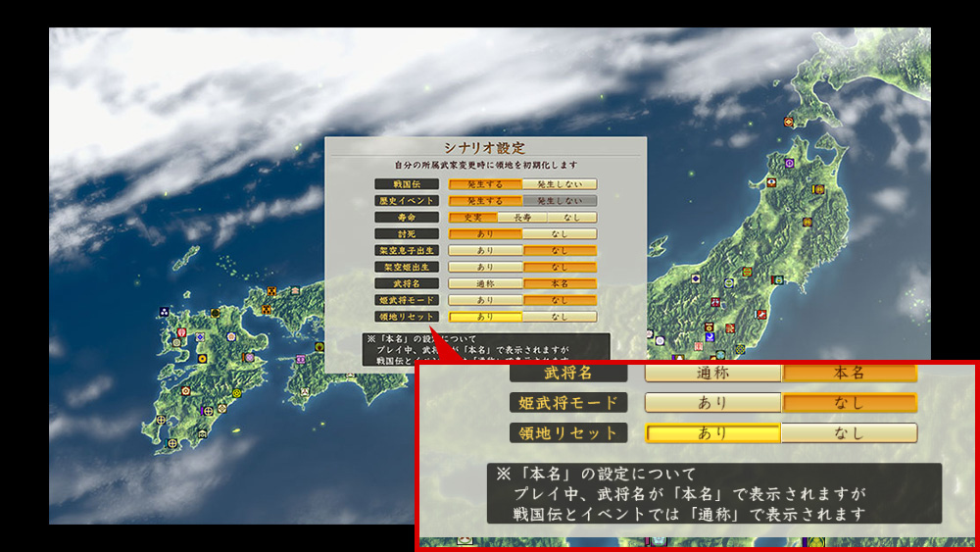Choose 長寿 for the 寿命 setting
This screenshot has width=980, height=552.
pyautogui.click(x=522, y=217)
